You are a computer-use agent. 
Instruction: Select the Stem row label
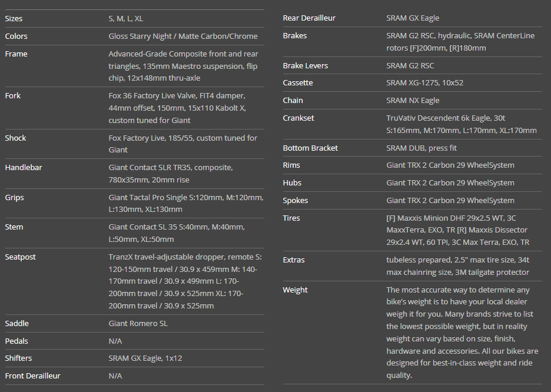coord(14,227)
